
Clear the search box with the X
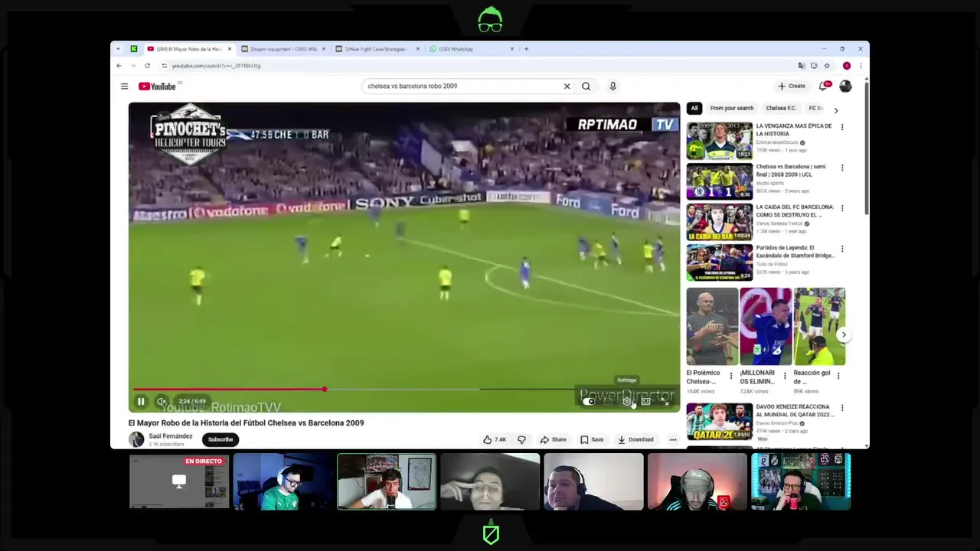(567, 86)
